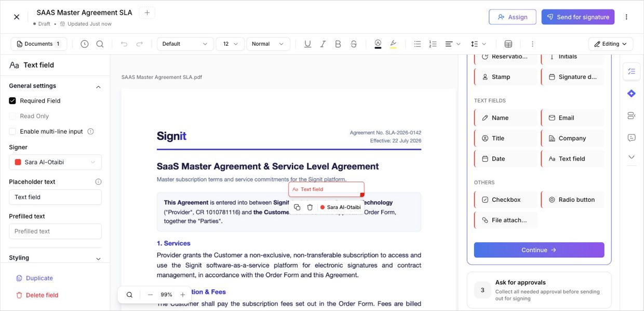
Task: Open the Signer dropdown showing Sara Al-Otaibi
Action: click(x=55, y=162)
